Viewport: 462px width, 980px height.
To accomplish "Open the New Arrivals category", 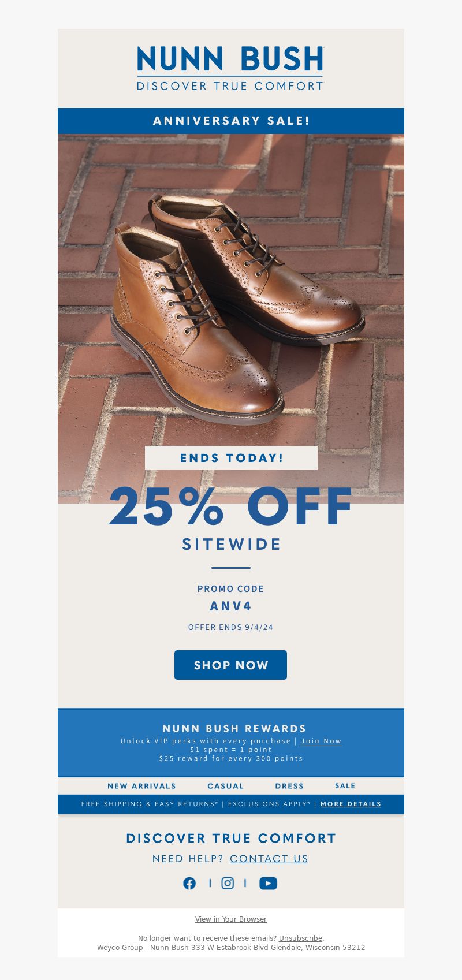I will (x=141, y=786).
